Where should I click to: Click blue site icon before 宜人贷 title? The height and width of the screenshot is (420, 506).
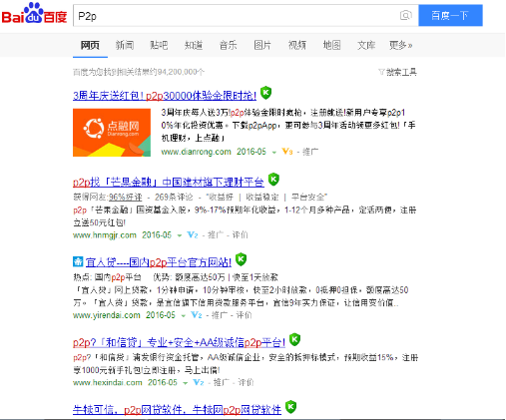tap(78, 261)
